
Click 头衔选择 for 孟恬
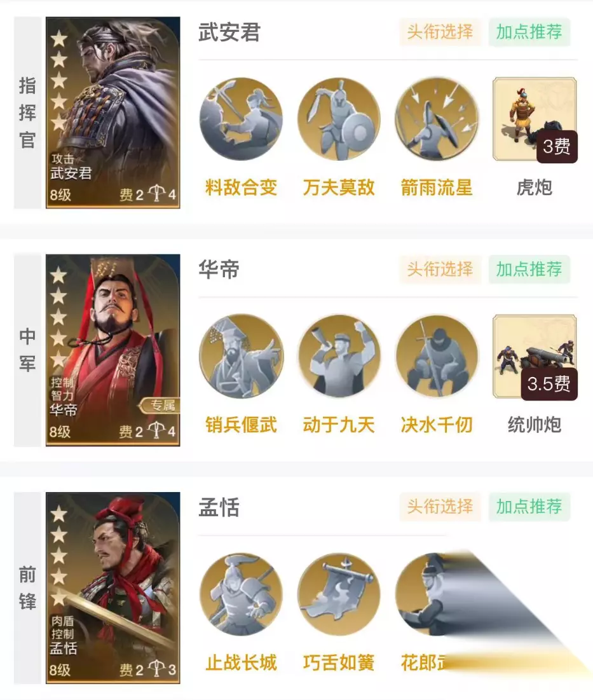(440, 507)
